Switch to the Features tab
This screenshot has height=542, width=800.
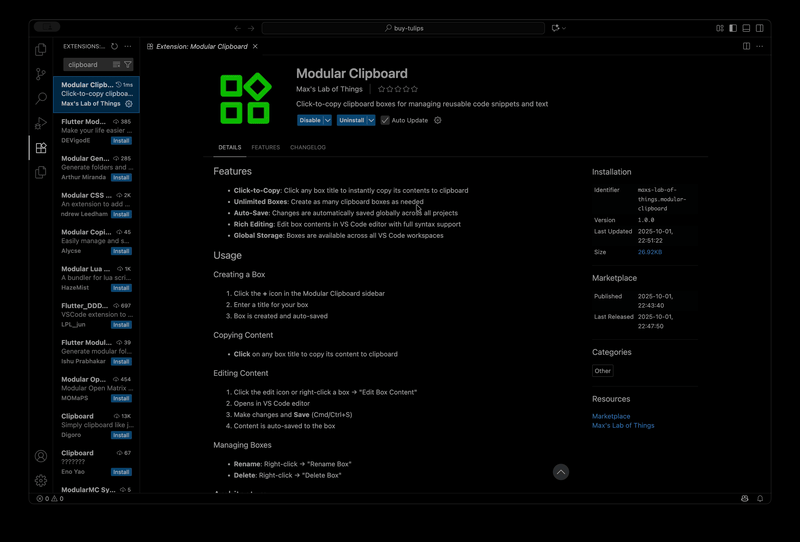(266, 147)
